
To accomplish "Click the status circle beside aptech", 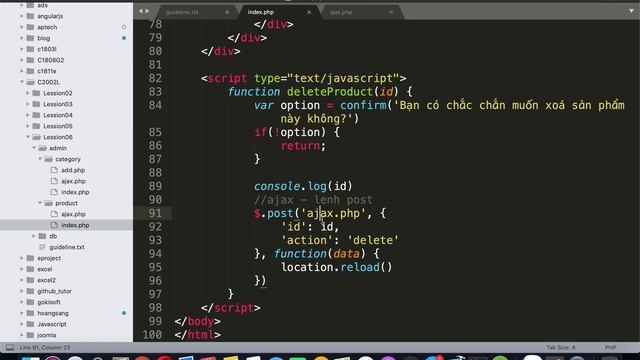I will coord(124,27).
